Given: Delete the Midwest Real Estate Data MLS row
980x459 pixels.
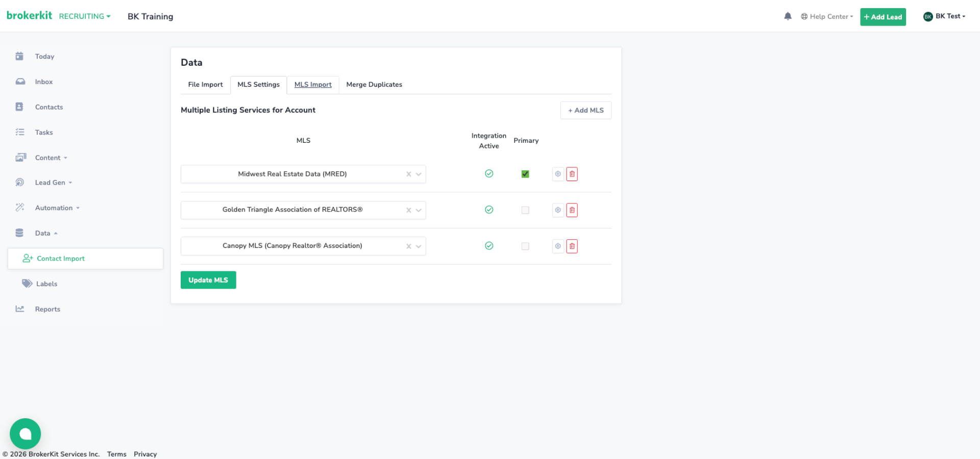Looking at the screenshot, I should [572, 174].
